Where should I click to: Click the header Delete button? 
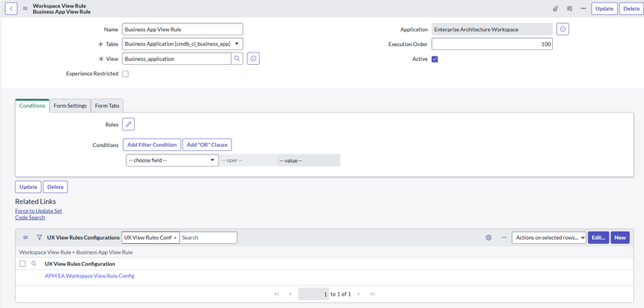tap(631, 8)
